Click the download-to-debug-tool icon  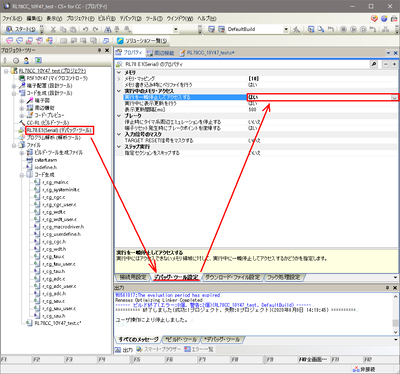coord(311,30)
